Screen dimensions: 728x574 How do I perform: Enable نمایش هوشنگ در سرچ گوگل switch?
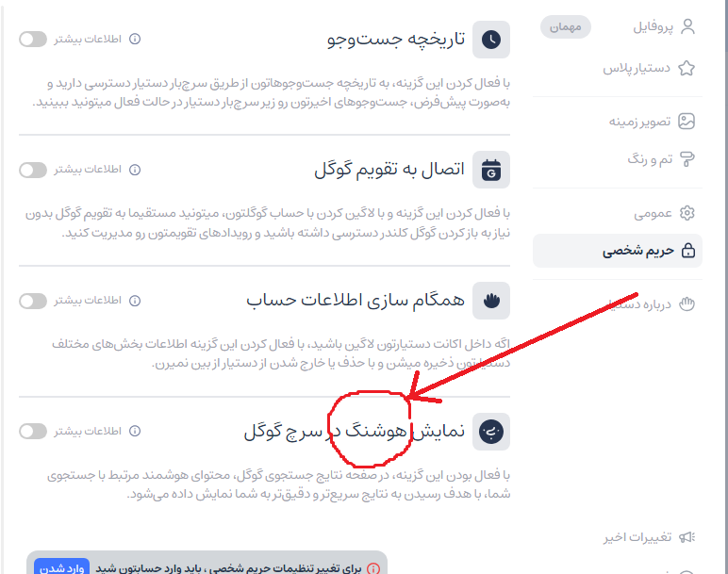pos(33,431)
